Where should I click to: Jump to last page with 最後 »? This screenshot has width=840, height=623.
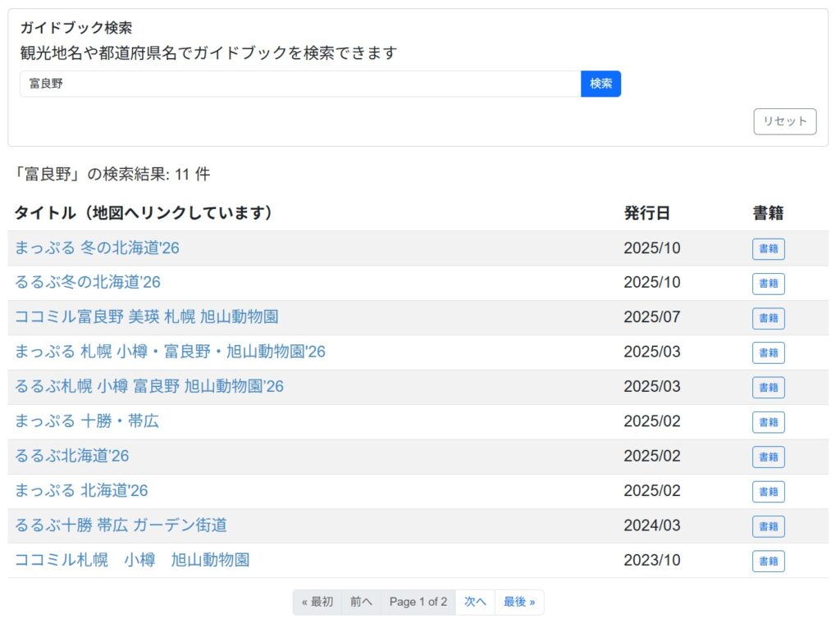(x=518, y=602)
